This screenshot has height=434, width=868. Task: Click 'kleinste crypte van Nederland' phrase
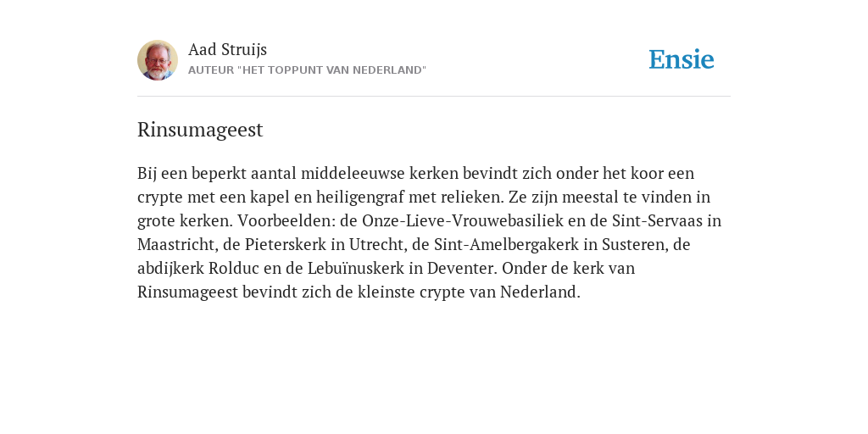point(468,292)
